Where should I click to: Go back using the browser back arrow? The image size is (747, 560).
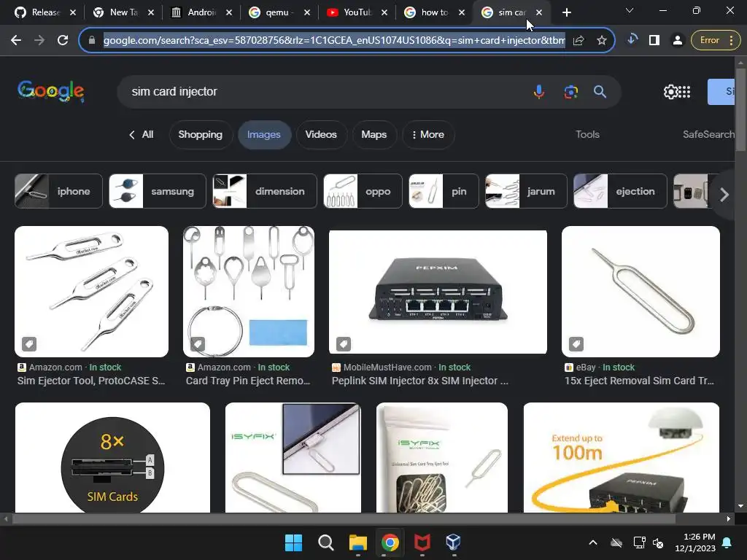pos(16,41)
